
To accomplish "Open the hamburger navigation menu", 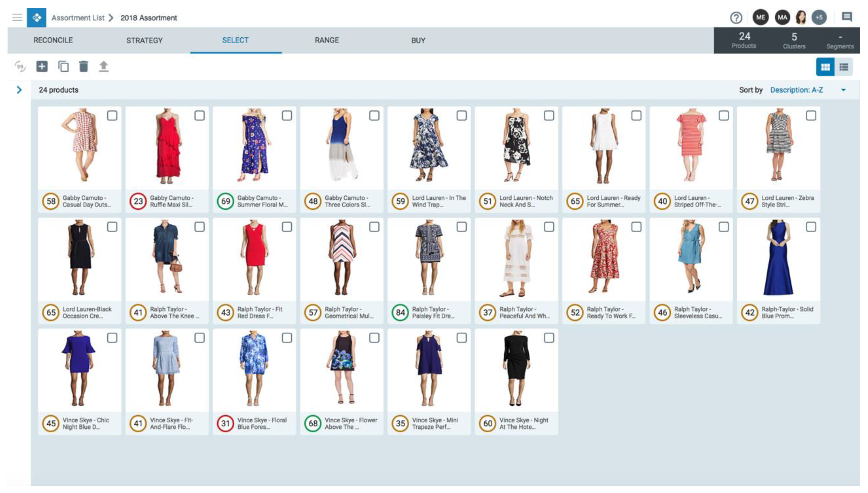I will (x=17, y=17).
